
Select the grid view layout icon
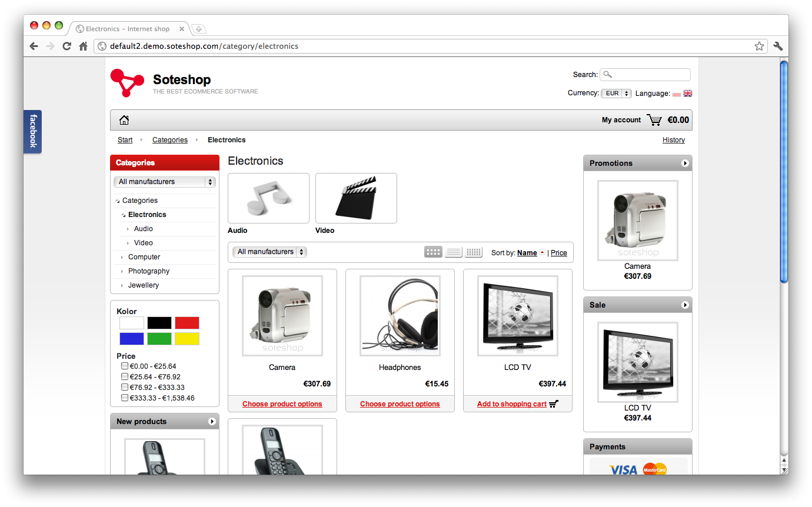click(x=433, y=252)
